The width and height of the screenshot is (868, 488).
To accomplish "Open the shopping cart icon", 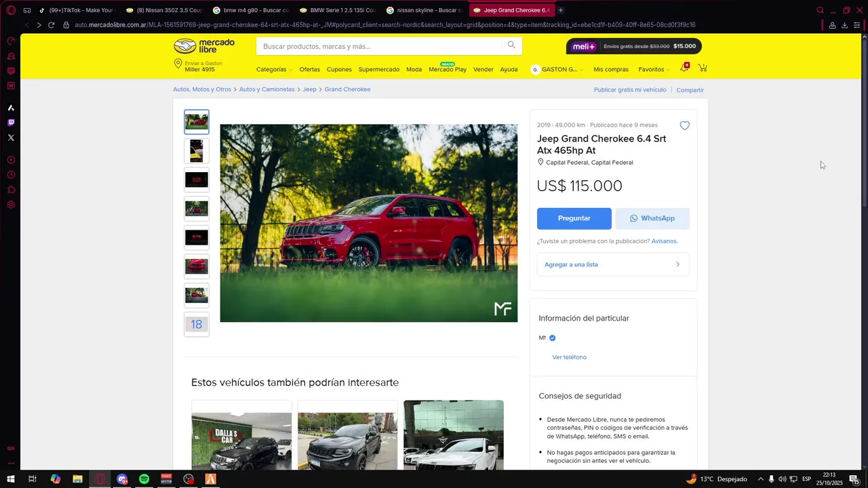I will [x=703, y=68].
